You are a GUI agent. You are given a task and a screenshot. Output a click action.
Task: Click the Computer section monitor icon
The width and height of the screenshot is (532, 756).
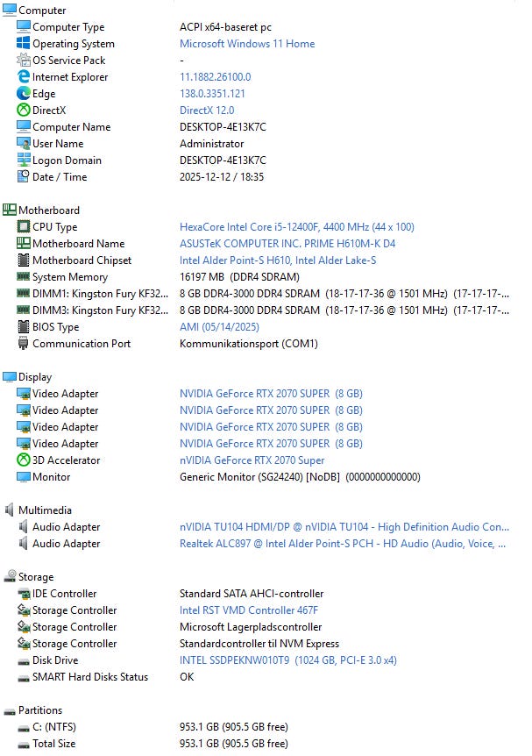10,11
